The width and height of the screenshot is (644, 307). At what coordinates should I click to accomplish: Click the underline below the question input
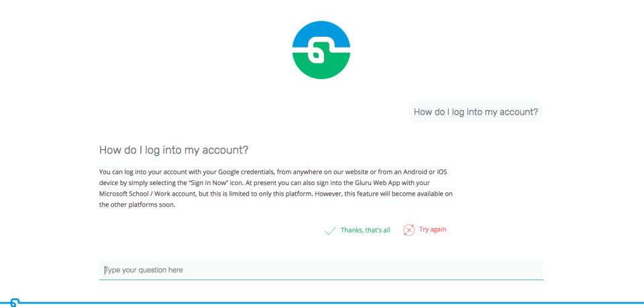point(321,280)
